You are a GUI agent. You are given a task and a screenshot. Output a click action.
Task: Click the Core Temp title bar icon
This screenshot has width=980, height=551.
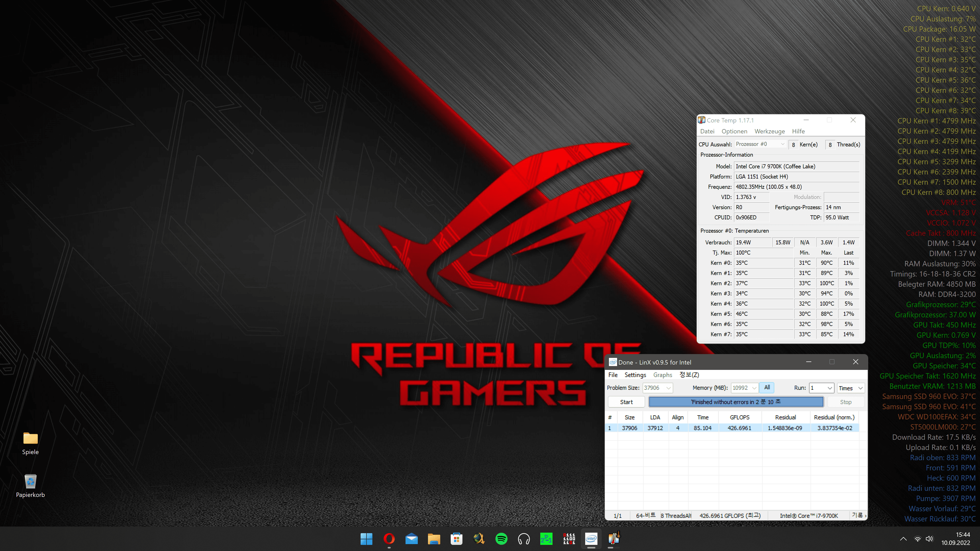coord(702,120)
